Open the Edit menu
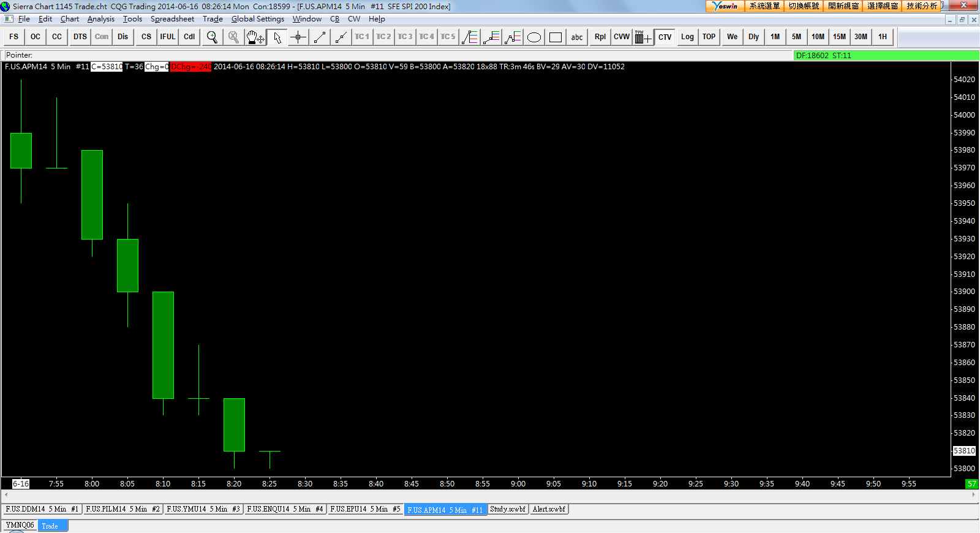 coord(45,19)
